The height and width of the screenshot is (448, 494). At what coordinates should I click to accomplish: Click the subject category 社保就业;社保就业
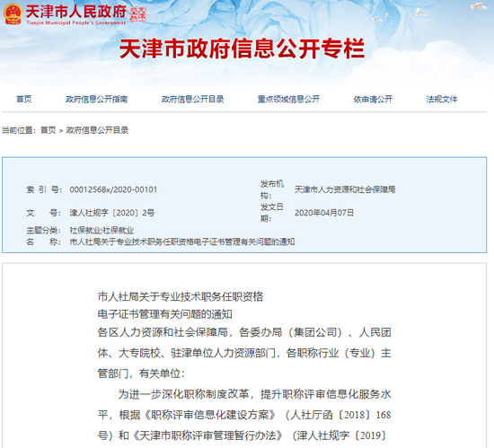click(101, 230)
